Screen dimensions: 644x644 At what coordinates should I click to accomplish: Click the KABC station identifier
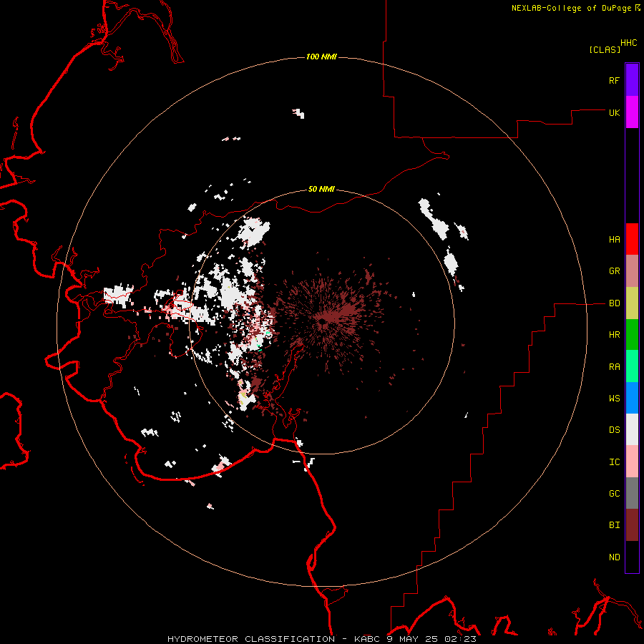(x=369, y=639)
